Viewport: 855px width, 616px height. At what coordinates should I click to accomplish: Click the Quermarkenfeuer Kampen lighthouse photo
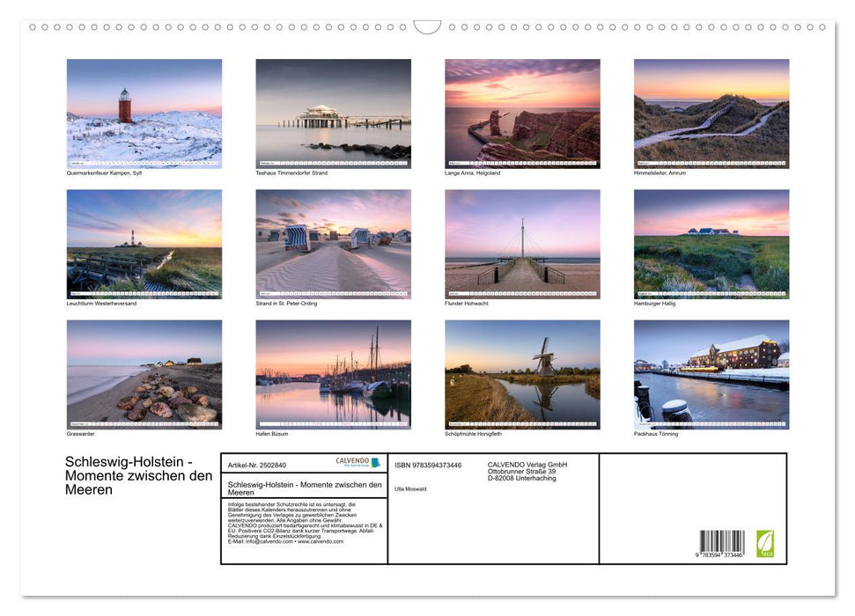(144, 114)
